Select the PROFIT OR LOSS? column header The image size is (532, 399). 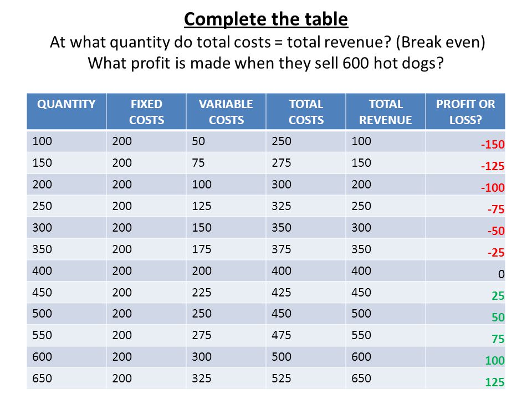[x=465, y=111]
